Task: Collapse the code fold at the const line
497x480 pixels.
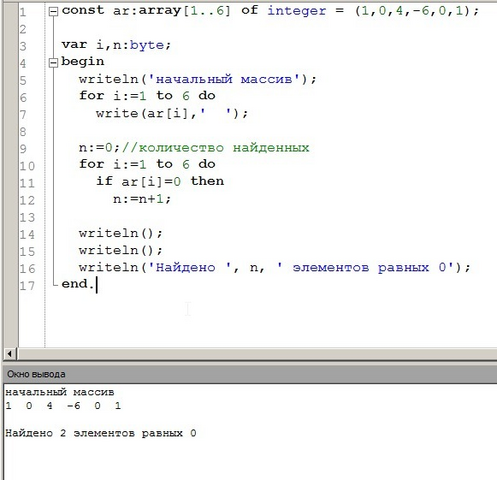Action: [53, 12]
